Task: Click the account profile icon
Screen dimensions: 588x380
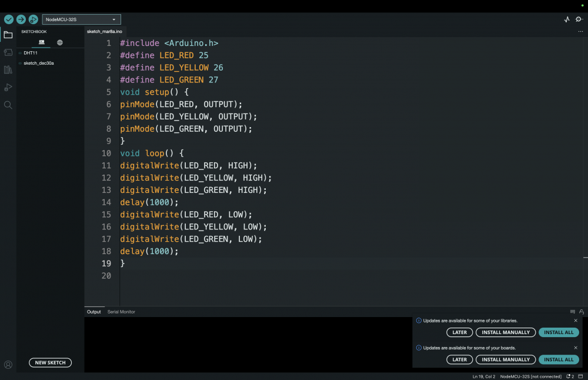Action: click(x=8, y=365)
